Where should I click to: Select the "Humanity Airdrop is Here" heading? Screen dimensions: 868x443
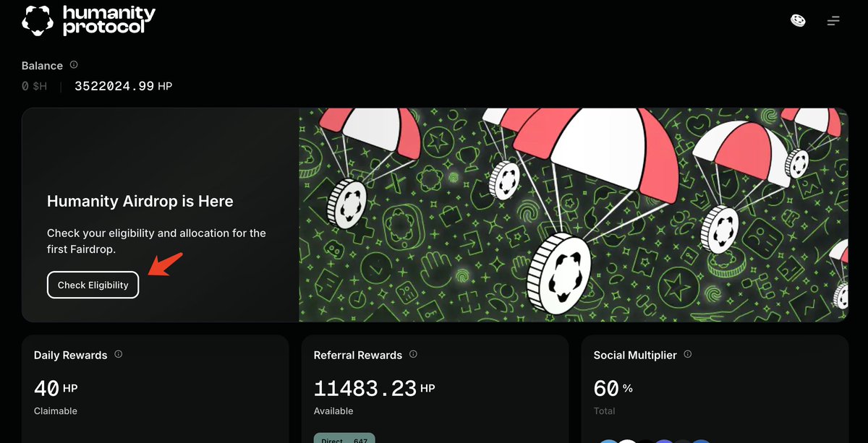[140, 201]
